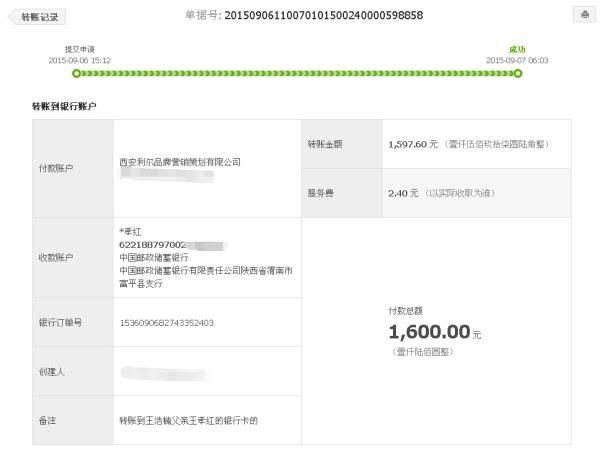Click the payee card number 622188797002
This screenshot has height=458, width=600.
[x=152, y=244]
